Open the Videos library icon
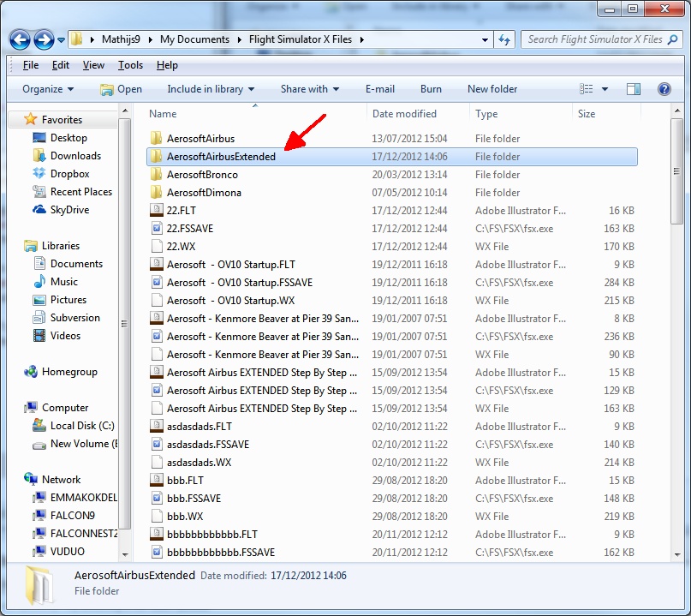The width and height of the screenshot is (691, 616). (39, 336)
